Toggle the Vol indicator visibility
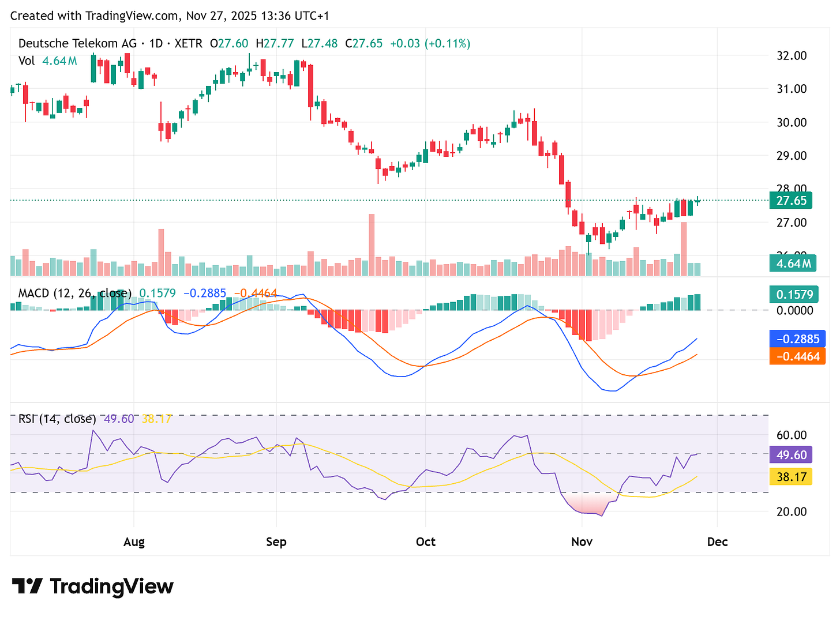This screenshot has height=617, width=840. pos(27,61)
